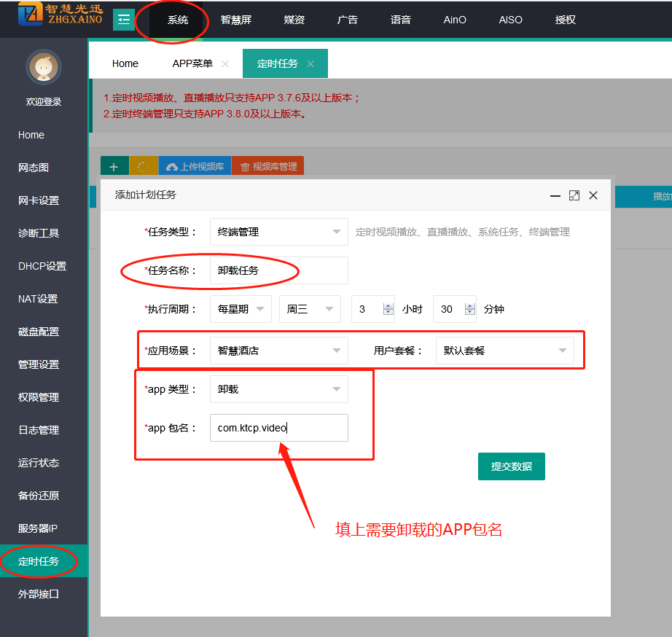Close the 定时任务 tab
The image size is (672, 637).
point(310,64)
